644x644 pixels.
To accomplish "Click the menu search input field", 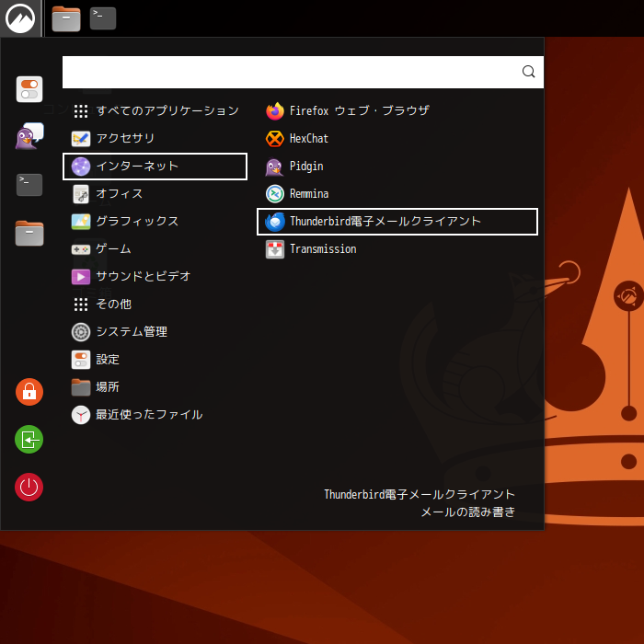I will click(303, 72).
